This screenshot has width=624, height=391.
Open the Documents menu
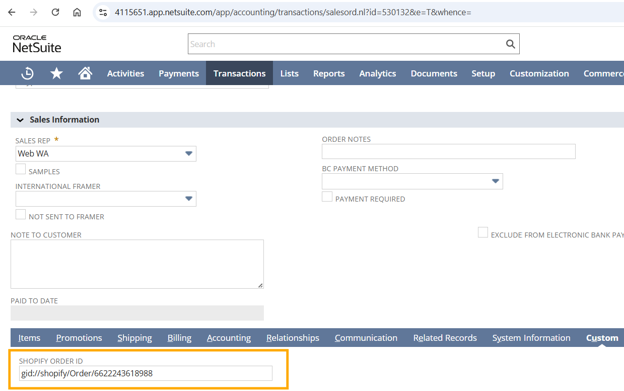(x=434, y=74)
